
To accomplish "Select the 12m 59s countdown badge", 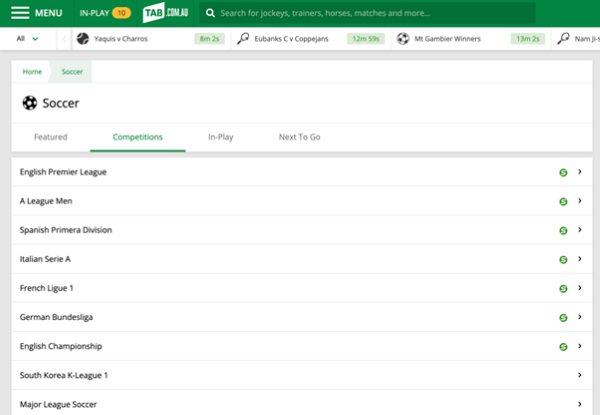I will click(366, 39).
